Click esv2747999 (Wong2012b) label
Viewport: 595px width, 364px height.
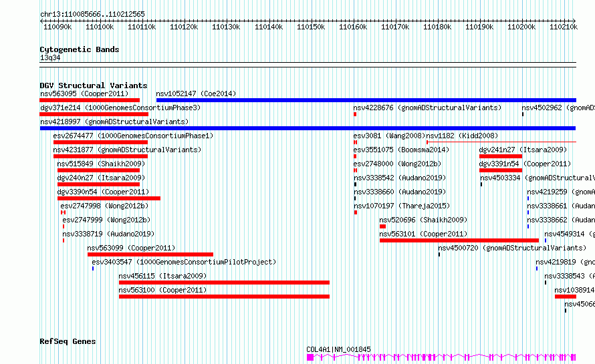tap(106, 220)
